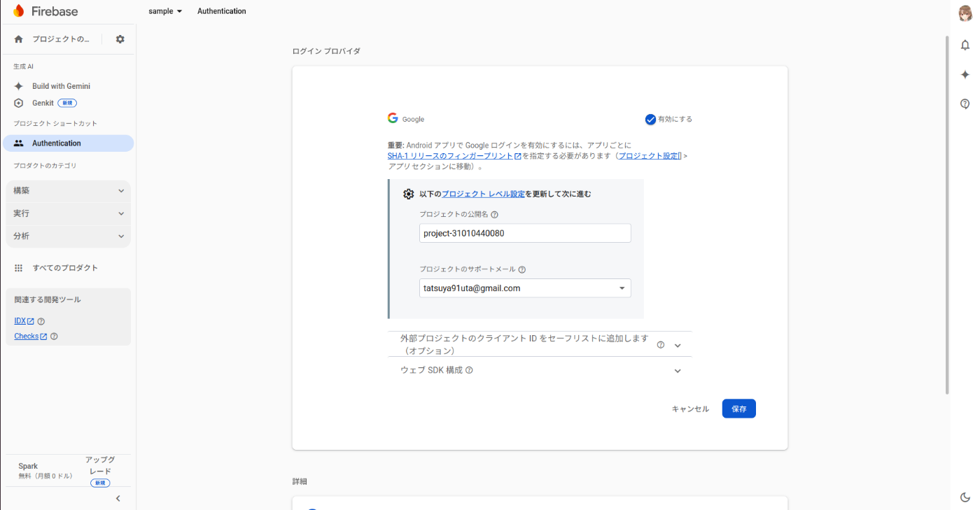
Task: Click the キャンセル button
Action: click(x=690, y=409)
